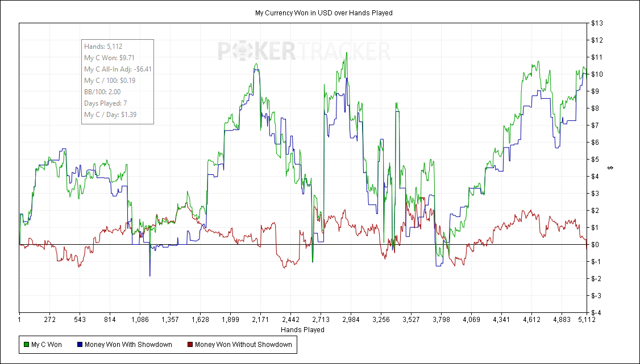640x364 pixels.
Task: Select the 'My C Won' legend label
Action: point(47,345)
